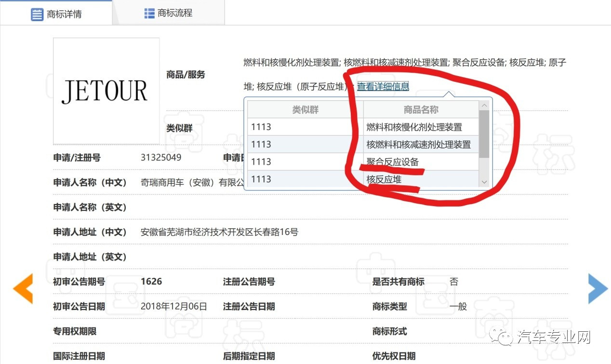Expand the 类似群 column header

[305, 109]
